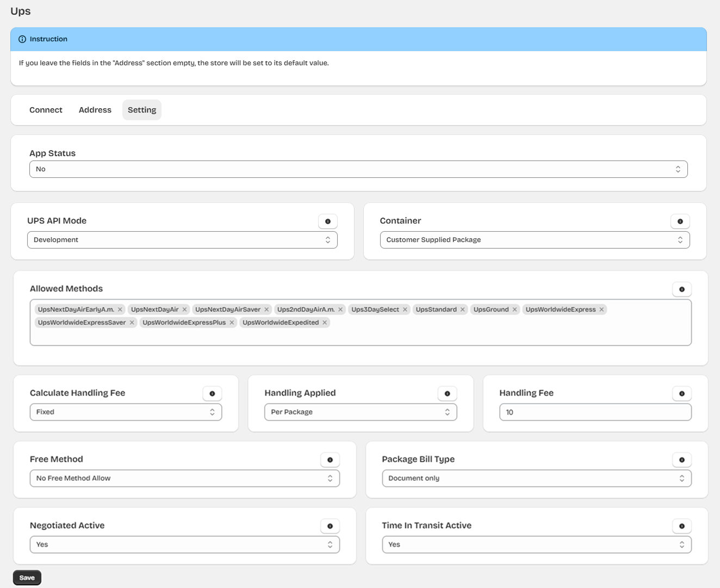Click the info icon beside UPS API Mode
This screenshot has height=588, width=720.
coord(327,221)
